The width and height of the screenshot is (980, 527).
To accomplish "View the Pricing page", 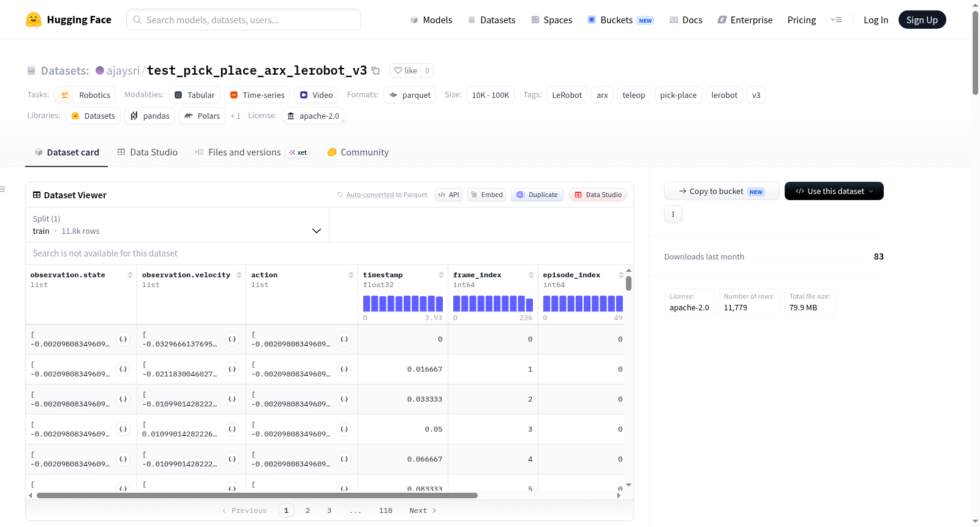I will click(802, 20).
